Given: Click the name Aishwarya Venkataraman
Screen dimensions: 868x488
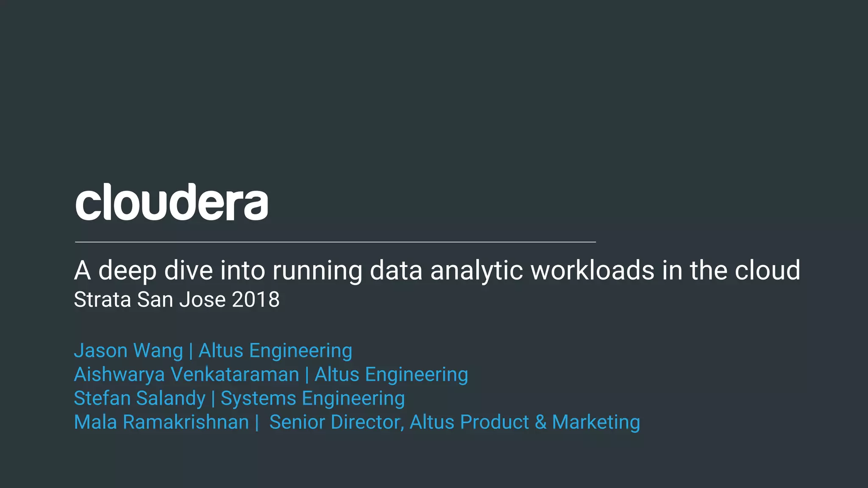Looking at the screenshot, I should [x=186, y=375].
